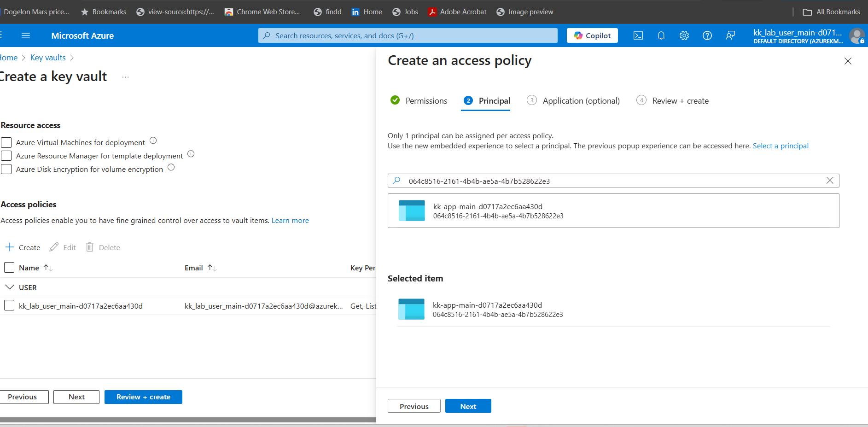Viewport: 868px width, 427px height.
Task: Click Next in the access policy panel
Action: coord(468,406)
